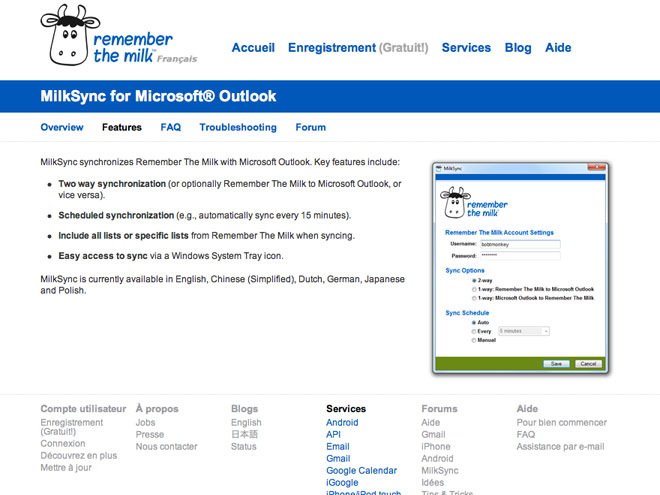Screen dimensions: 660x495
Task: Switch to the Troubleshooting tab
Action: tap(238, 127)
